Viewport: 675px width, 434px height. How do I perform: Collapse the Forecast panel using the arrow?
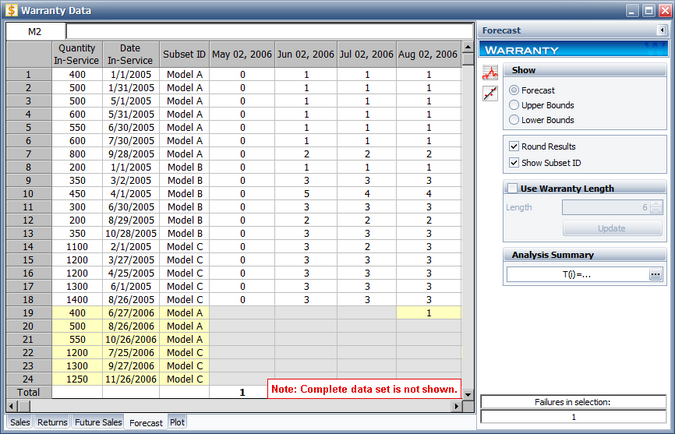(x=661, y=31)
